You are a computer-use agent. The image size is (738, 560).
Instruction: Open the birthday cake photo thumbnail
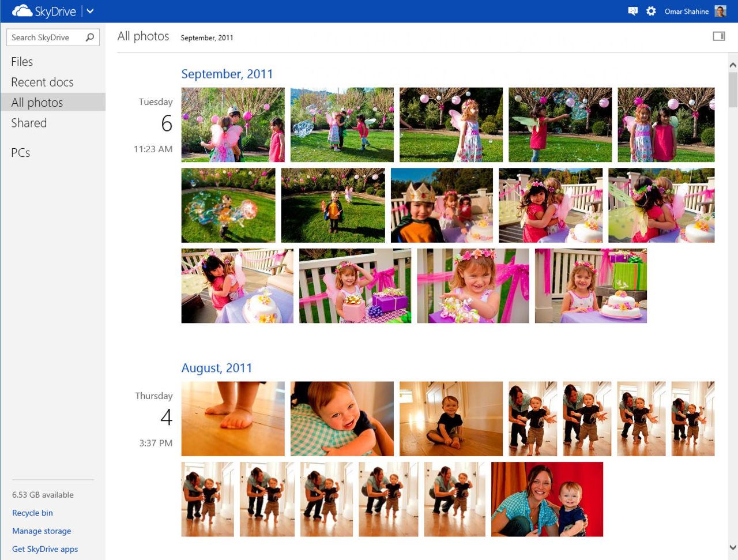590,285
